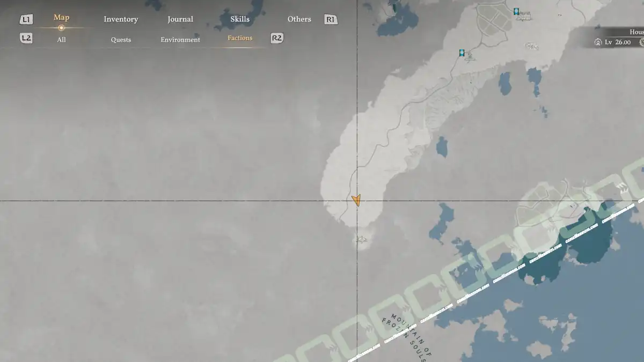Screen dimensions: 644x362
Task: Filter map by Environment
Action: [x=180, y=40]
